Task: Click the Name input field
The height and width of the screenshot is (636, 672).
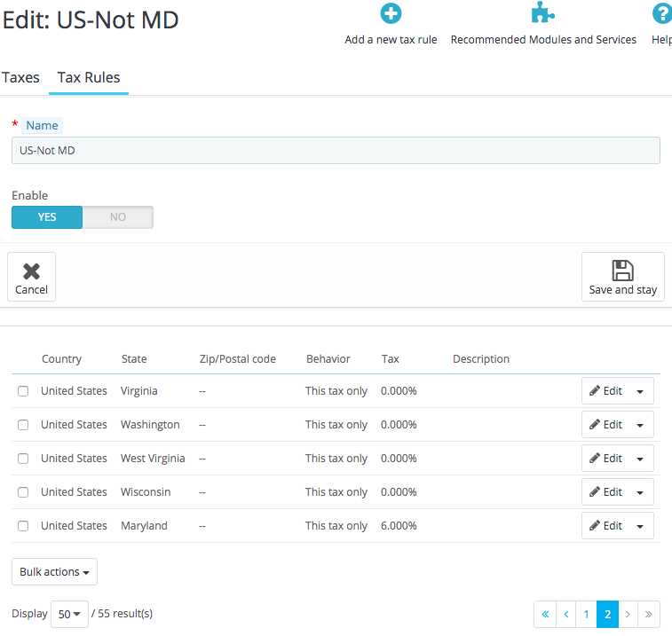Action: coord(336,150)
